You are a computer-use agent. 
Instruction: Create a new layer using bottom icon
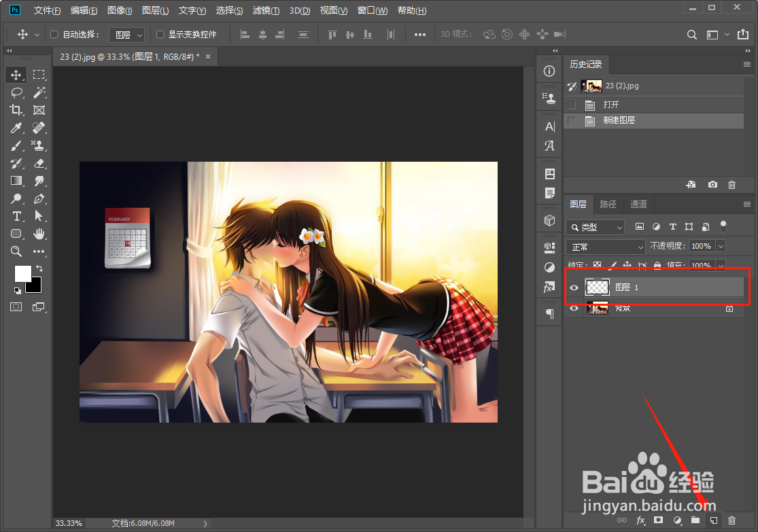point(714,520)
